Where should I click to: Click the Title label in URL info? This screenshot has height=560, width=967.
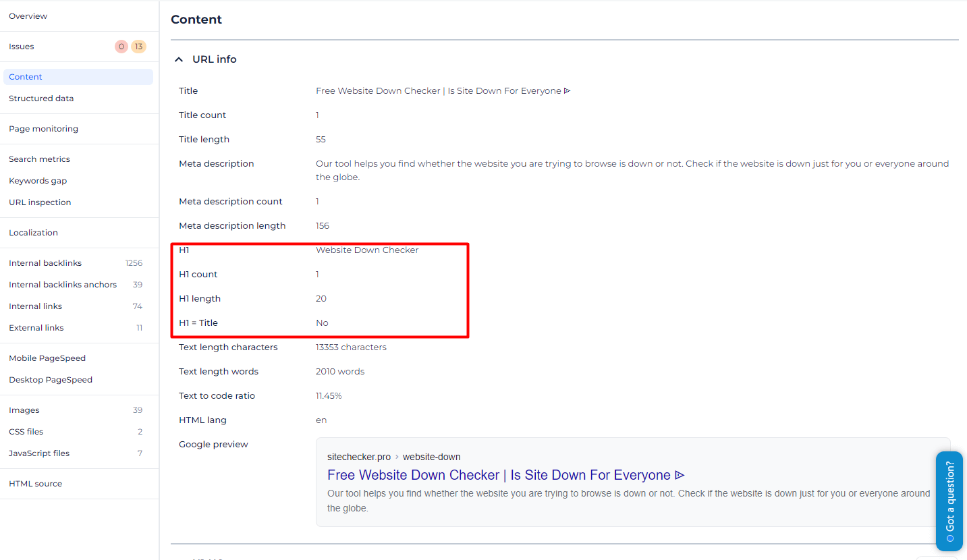tap(188, 91)
